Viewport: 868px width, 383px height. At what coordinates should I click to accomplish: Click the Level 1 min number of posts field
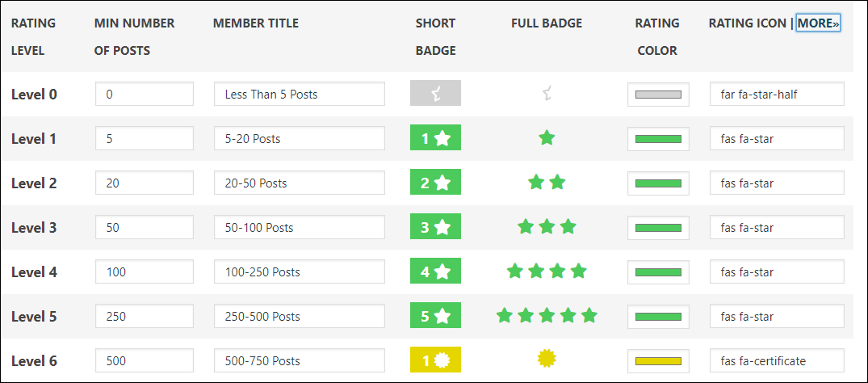(144, 138)
